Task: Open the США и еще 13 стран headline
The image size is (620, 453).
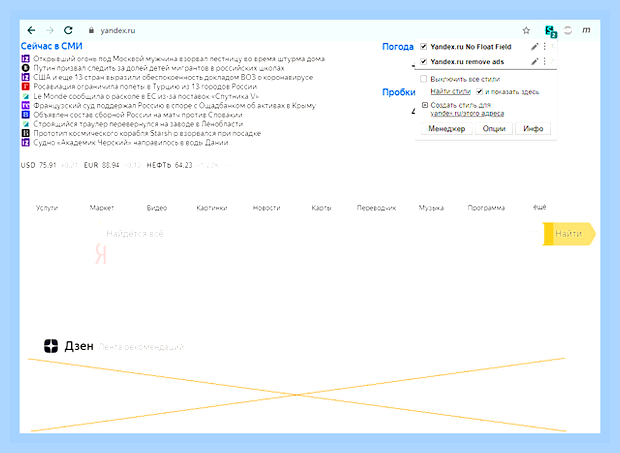Action: [x=173, y=77]
